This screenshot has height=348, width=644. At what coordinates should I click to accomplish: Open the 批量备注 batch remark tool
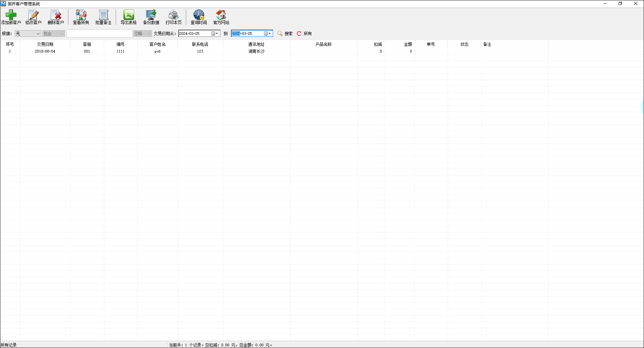pyautogui.click(x=103, y=17)
